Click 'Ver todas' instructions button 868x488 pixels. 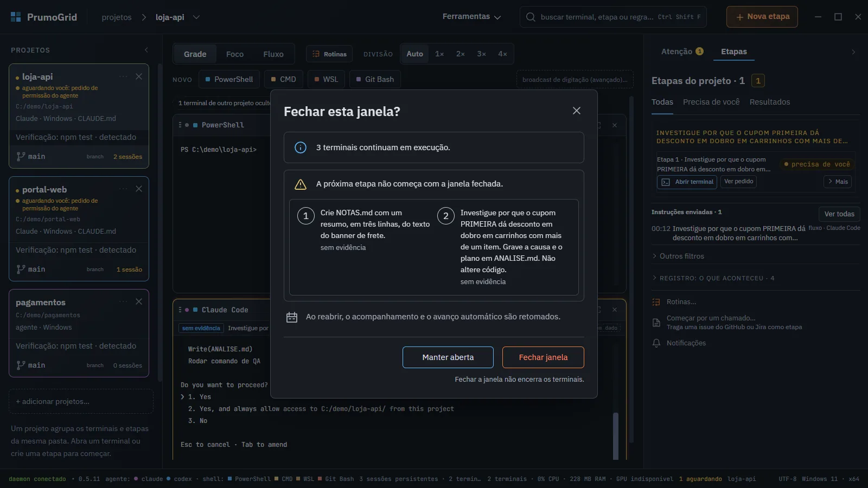click(x=839, y=214)
